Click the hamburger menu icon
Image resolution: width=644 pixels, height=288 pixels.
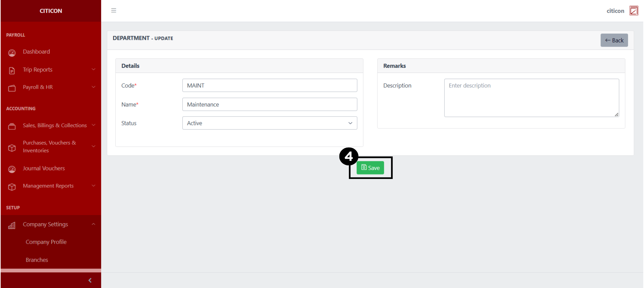(114, 11)
